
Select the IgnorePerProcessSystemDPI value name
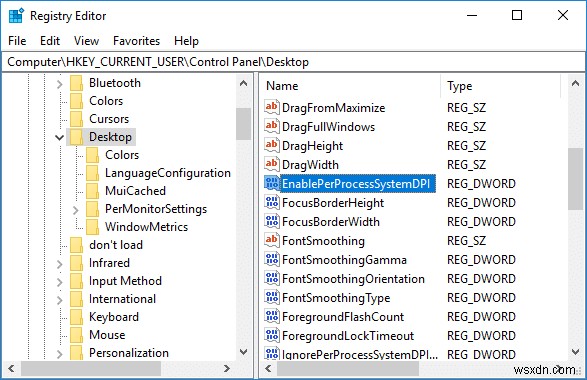pos(360,354)
